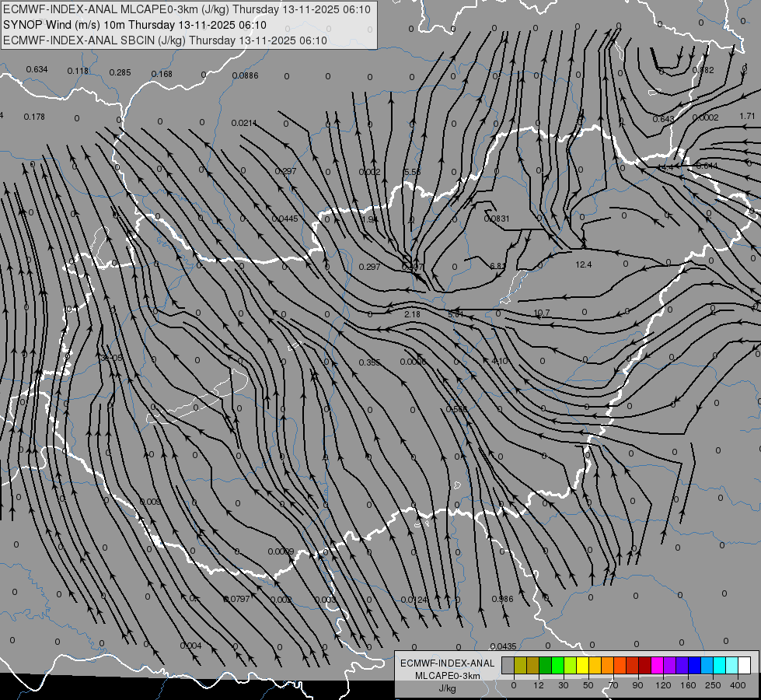Click the legend scale label 90
Viewport: 761px width, 700px height.
(637, 685)
